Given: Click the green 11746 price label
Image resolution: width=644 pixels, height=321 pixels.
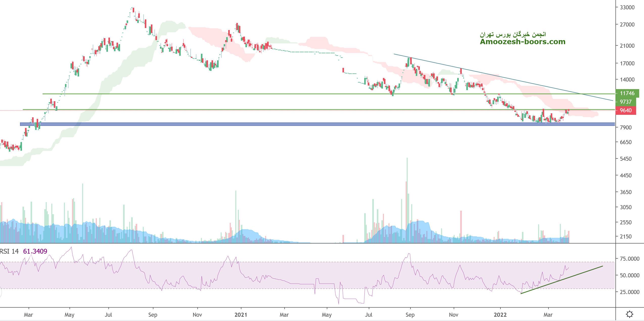Looking at the screenshot, I should (627, 93).
